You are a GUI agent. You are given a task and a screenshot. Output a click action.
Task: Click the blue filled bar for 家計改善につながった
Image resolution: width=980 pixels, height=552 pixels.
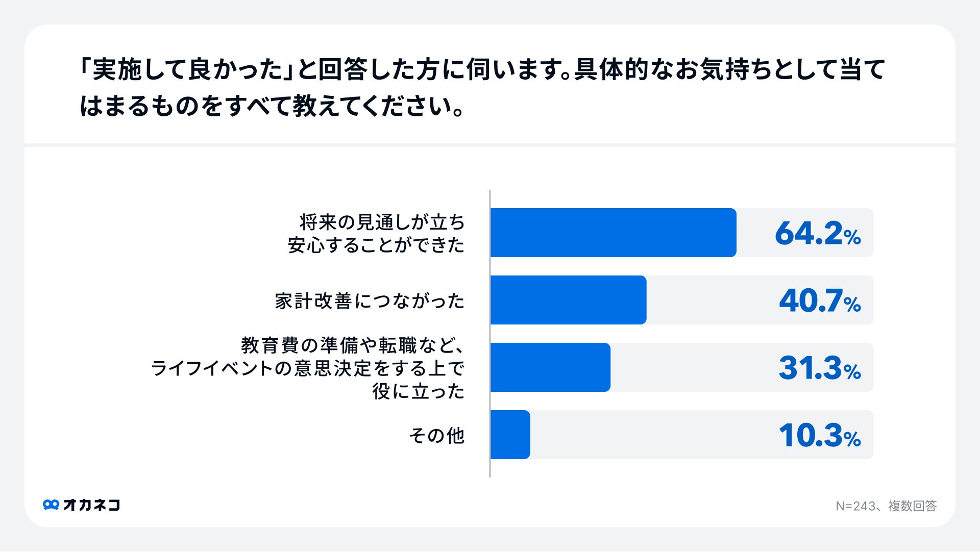[568, 300]
